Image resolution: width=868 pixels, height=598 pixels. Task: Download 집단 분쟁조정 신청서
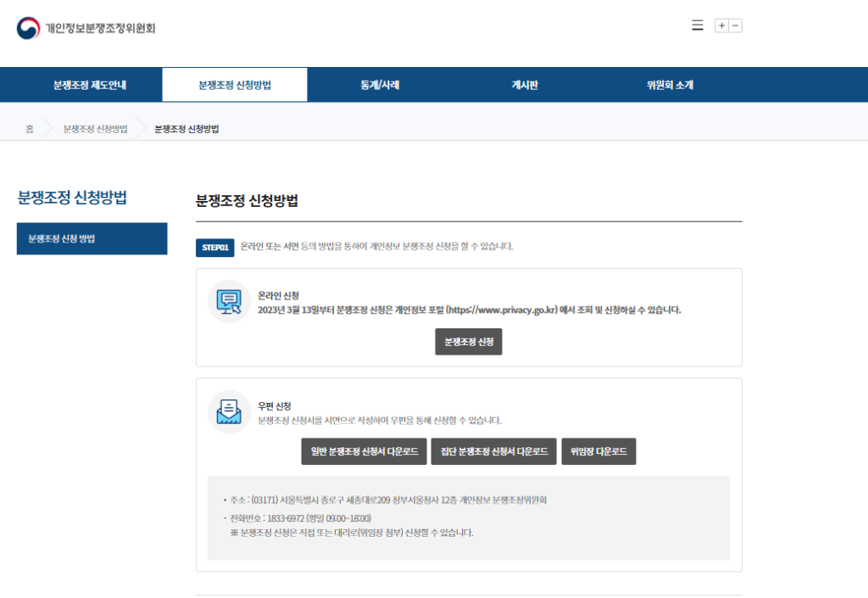[x=494, y=451]
